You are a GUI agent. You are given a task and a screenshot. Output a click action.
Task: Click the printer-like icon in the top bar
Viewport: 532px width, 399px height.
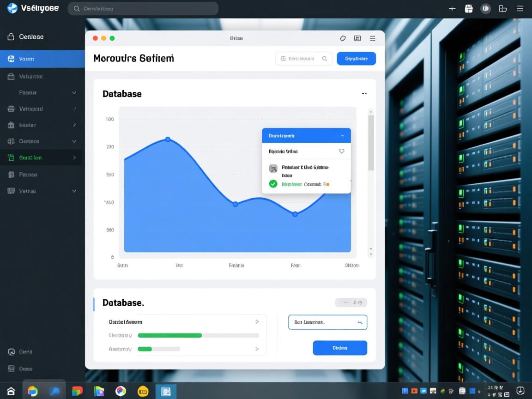469,9
